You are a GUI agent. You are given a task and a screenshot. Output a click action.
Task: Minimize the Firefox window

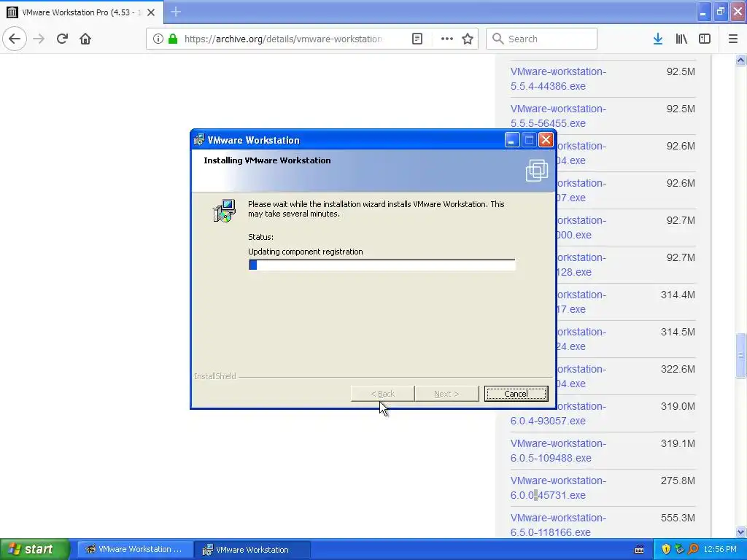click(x=703, y=12)
